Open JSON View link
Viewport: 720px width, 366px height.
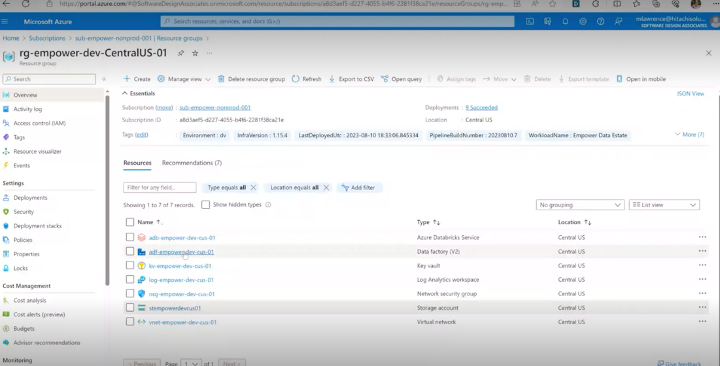pos(690,94)
